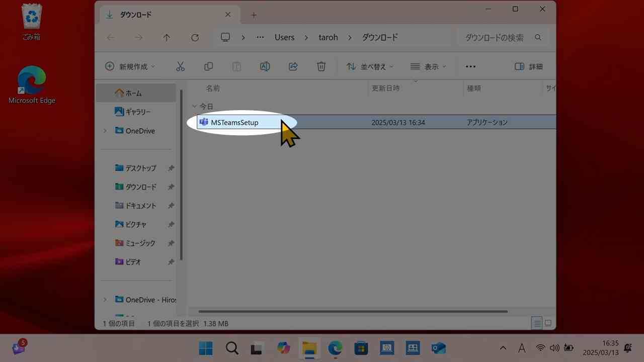644x362 pixels.
Task: Click the アプリケーション type cell
Action: (x=487, y=122)
